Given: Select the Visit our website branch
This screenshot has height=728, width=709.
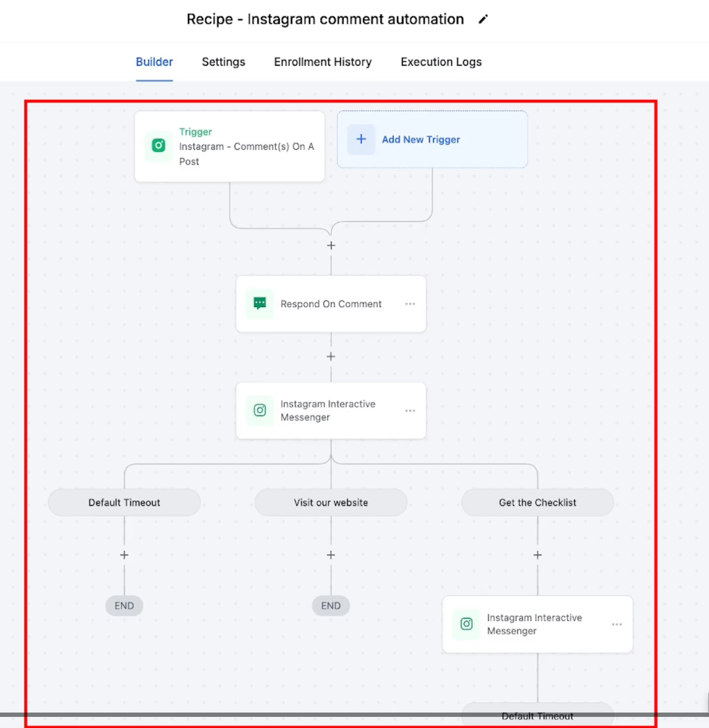Looking at the screenshot, I should [x=331, y=503].
